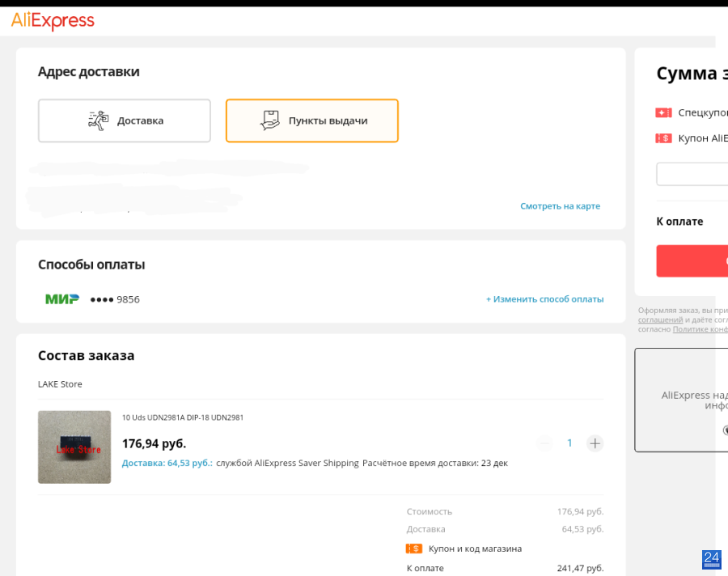Open Купон и код магазина
Viewport: 728px width, 576px height.
pyautogui.click(x=475, y=548)
